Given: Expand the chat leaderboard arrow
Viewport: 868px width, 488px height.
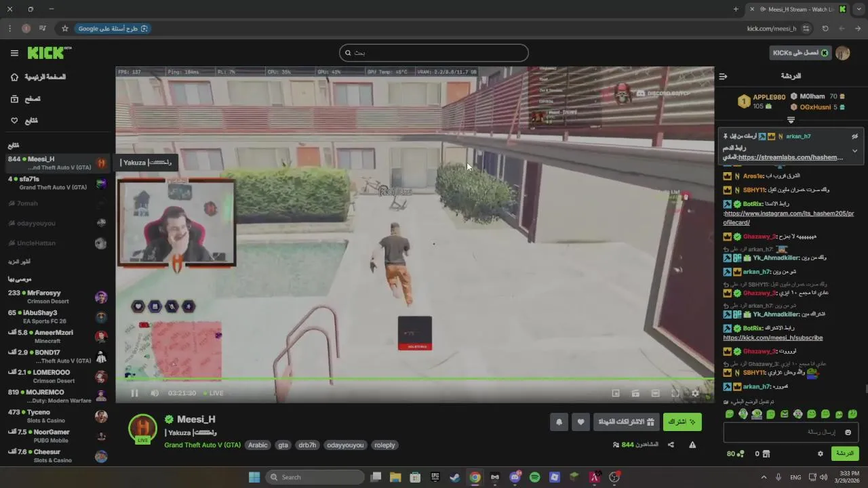Looking at the screenshot, I should [791, 120].
